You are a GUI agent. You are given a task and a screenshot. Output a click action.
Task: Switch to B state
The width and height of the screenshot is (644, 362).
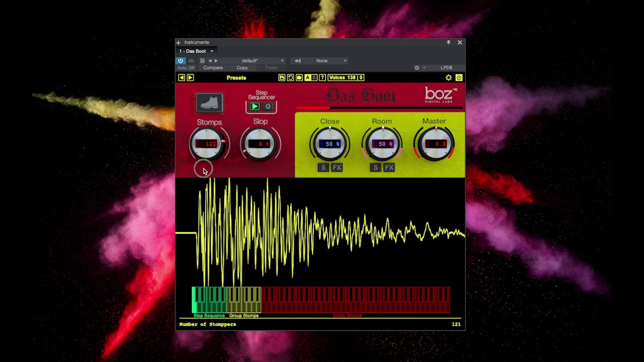[314, 77]
